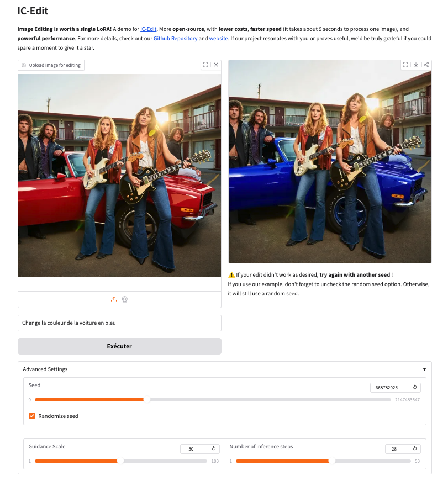Follow the website link
Image resolution: width=448 pixels, height=481 pixels.
tap(219, 38)
